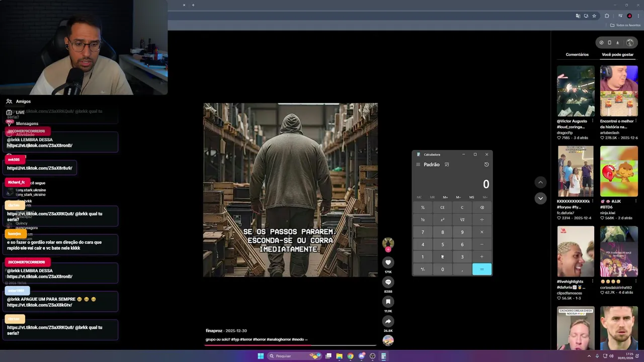Viewport: 644px width, 362px height.
Task: Click the multiply key on calculator
Action: click(482, 232)
